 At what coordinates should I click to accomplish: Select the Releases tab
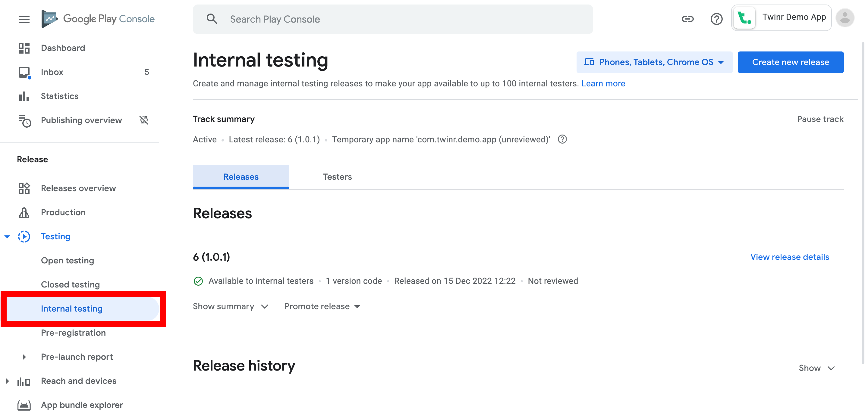click(x=241, y=177)
